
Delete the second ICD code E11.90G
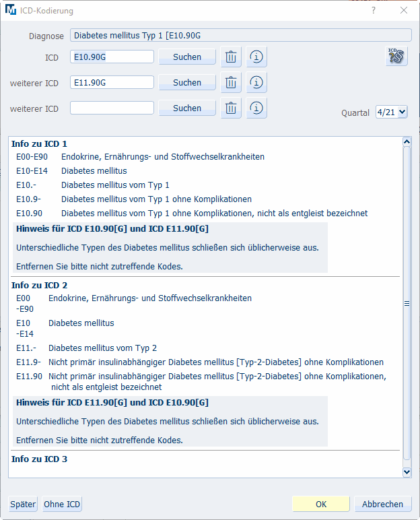pos(231,83)
